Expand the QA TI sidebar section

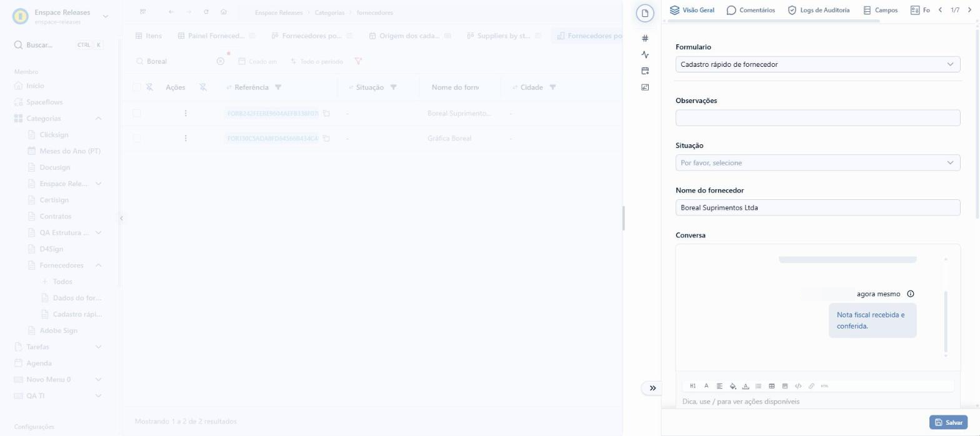[x=98, y=396]
